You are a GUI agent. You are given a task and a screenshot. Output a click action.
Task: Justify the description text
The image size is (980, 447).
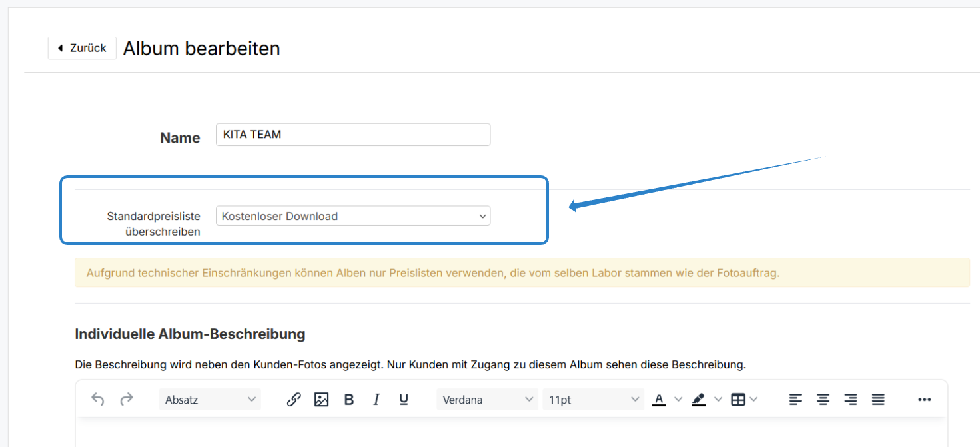(x=878, y=399)
